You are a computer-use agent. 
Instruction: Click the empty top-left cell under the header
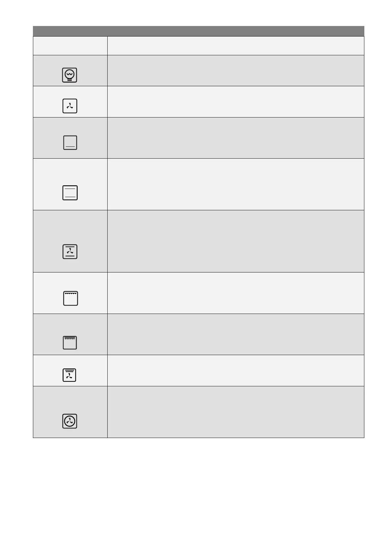tap(70, 46)
